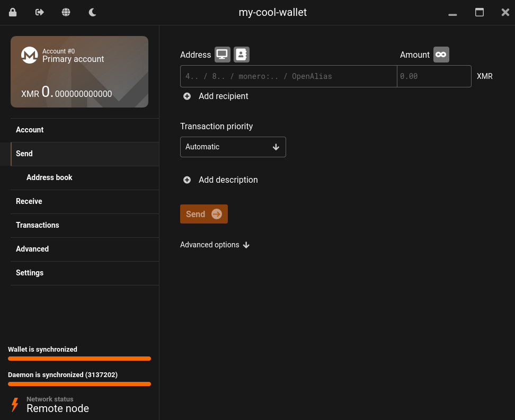Click the plus icon for Add recipient
The height and width of the screenshot is (420, 515).
187,96
